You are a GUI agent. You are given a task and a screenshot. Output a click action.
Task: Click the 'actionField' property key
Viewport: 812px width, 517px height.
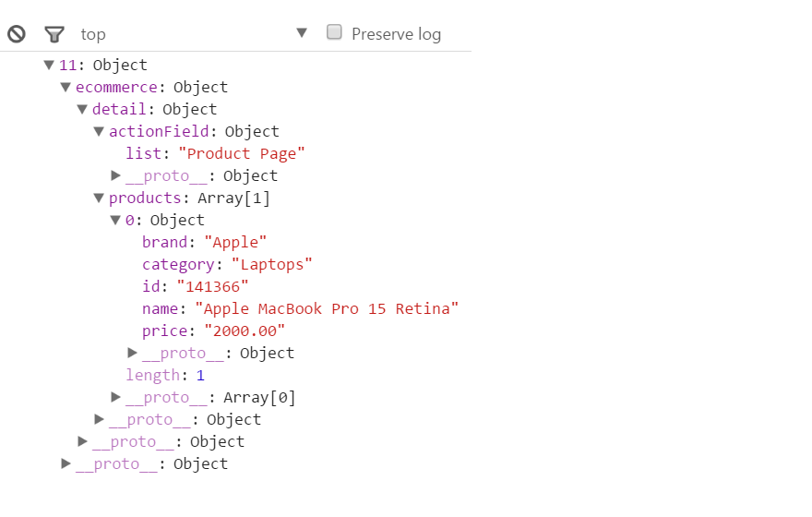point(159,132)
